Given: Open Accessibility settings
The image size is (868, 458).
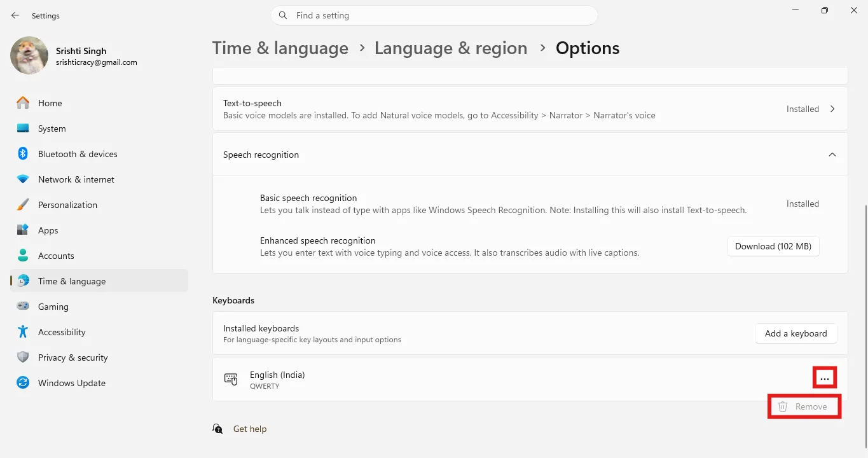Looking at the screenshot, I should 99,332.
